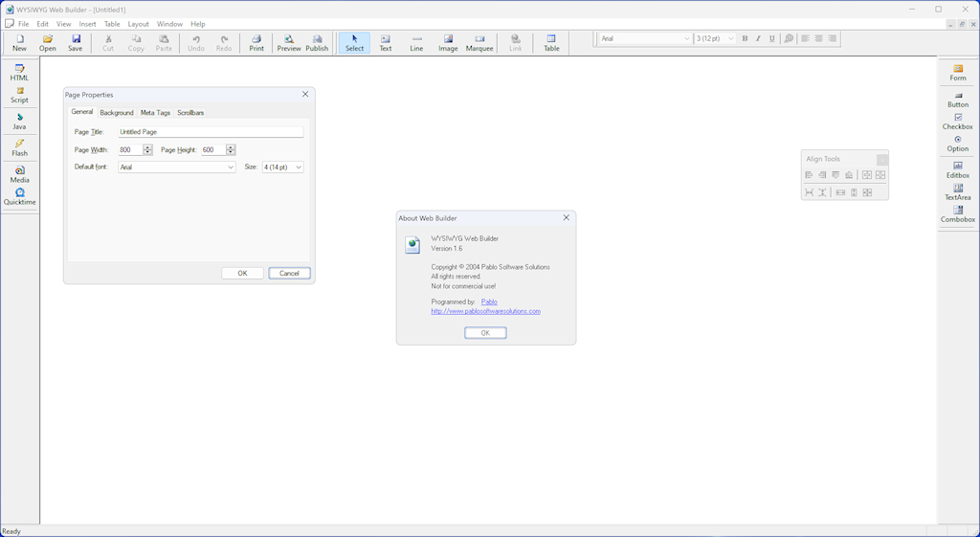
Task: Select the Combobox form tool
Action: pyautogui.click(x=957, y=214)
